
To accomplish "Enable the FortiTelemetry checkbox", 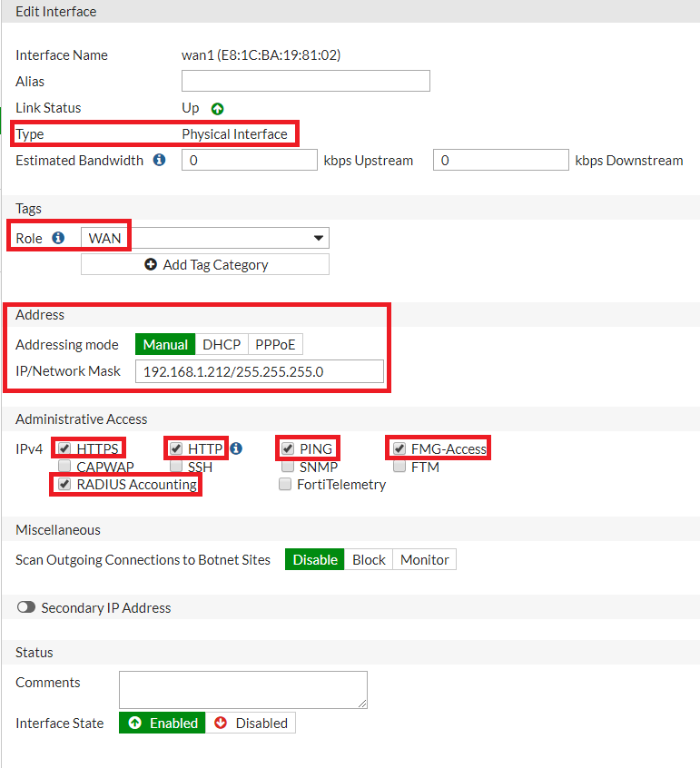I will (x=285, y=485).
